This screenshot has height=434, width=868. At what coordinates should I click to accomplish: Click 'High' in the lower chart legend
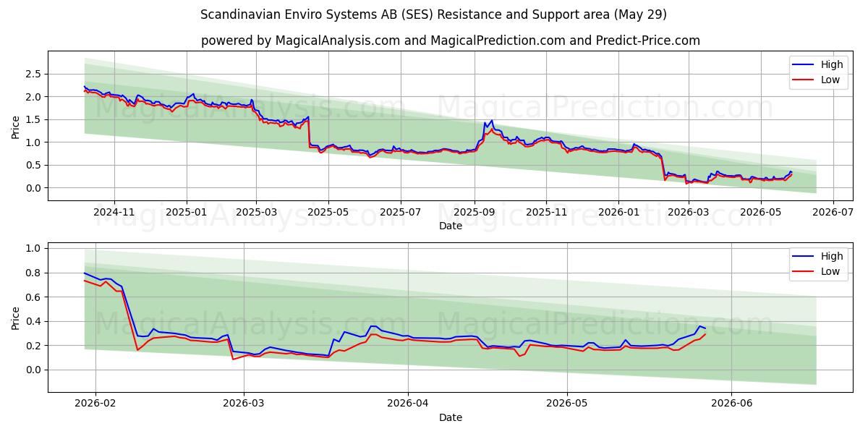pos(832,256)
